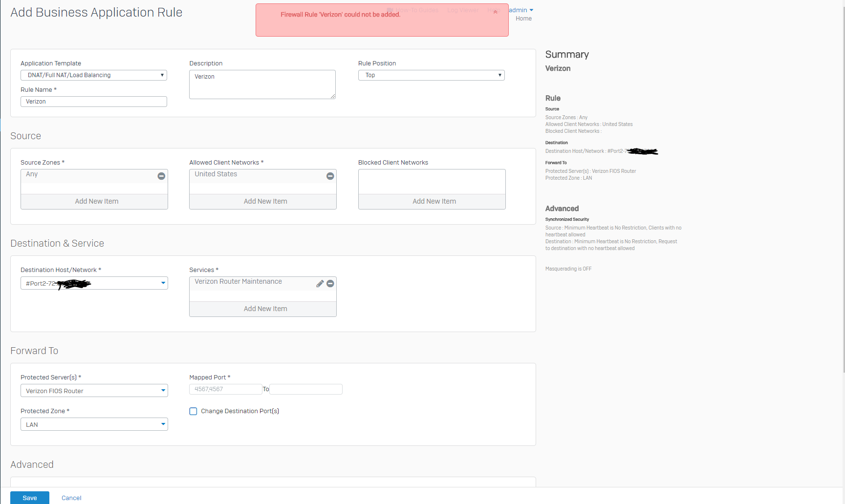Viewport: 845px width, 504px height.
Task: Open the Application Template dropdown
Action: [94, 75]
